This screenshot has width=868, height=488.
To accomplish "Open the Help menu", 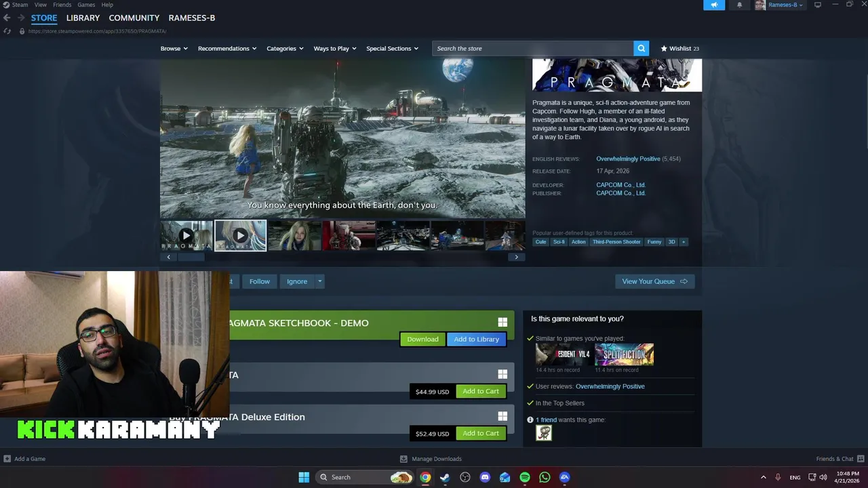I will 107,5.
